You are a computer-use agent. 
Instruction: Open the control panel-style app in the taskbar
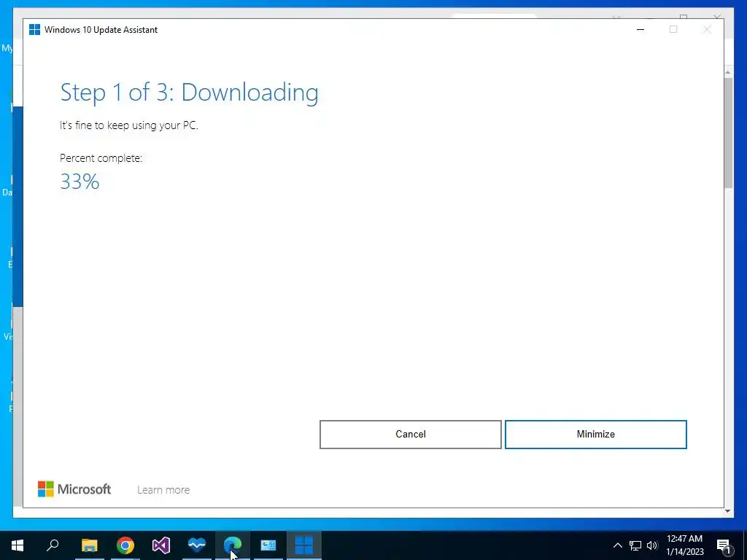(268, 545)
